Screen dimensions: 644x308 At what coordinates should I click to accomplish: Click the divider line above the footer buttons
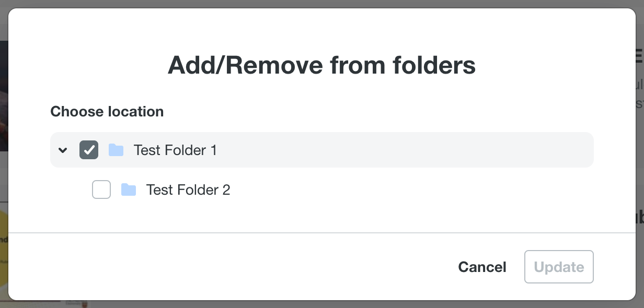pyautogui.click(x=322, y=232)
